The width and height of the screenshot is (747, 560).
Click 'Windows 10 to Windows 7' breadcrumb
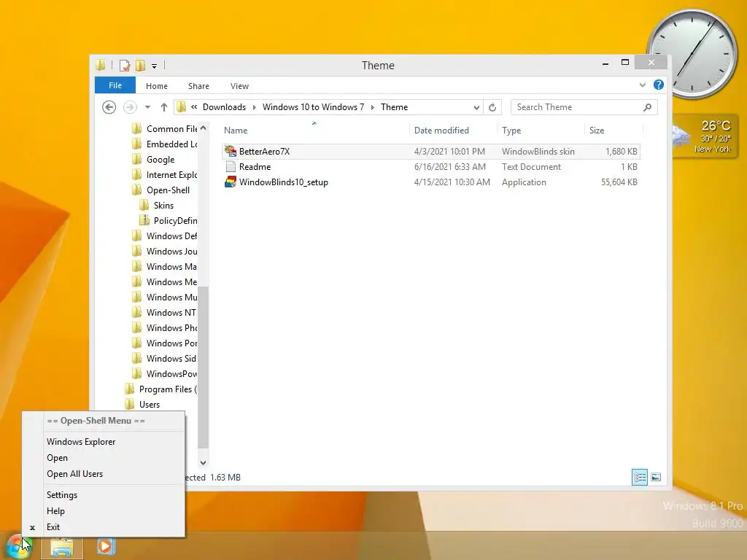point(313,107)
